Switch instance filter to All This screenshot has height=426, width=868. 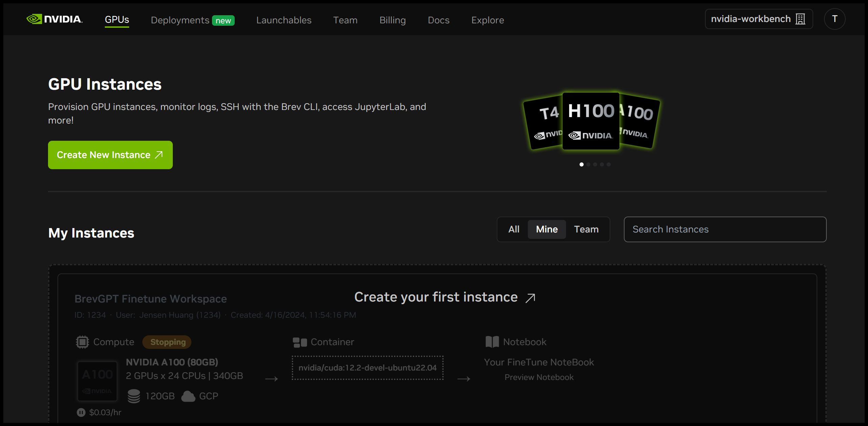click(x=514, y=229)
